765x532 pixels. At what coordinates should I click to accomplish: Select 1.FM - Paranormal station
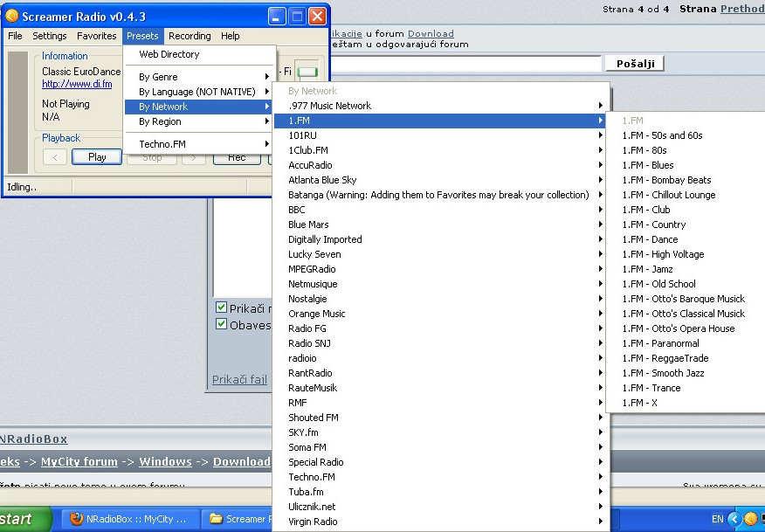click(686, 343)
